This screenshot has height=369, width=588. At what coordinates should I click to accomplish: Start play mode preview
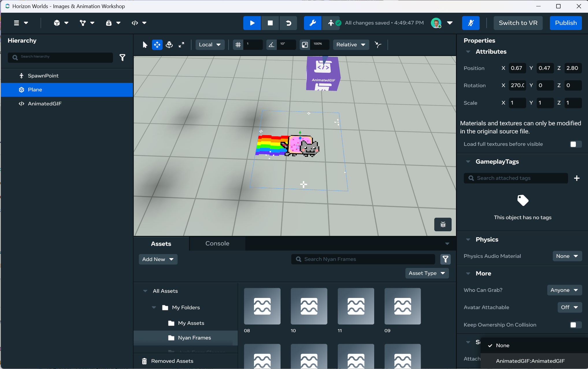pyautogui.click(x=252, y=23)
